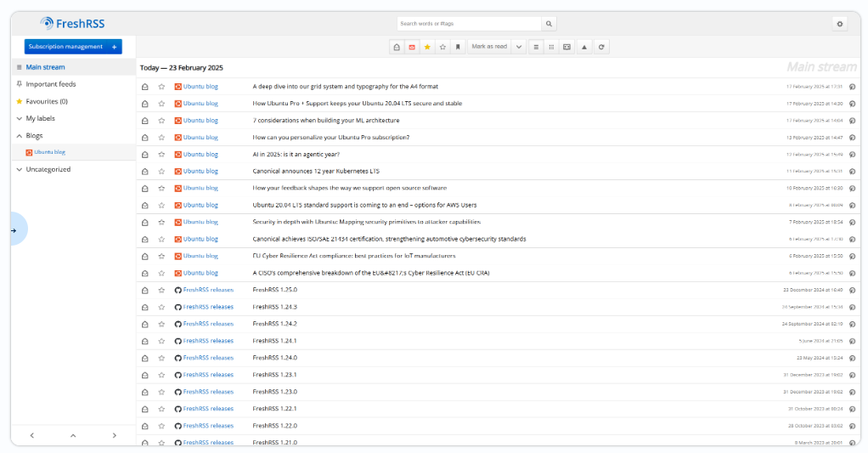Toggle show unread articles red envelope
Image resolution: width=868 pixels, height=453 pixels.
click(x=412, y=47)
